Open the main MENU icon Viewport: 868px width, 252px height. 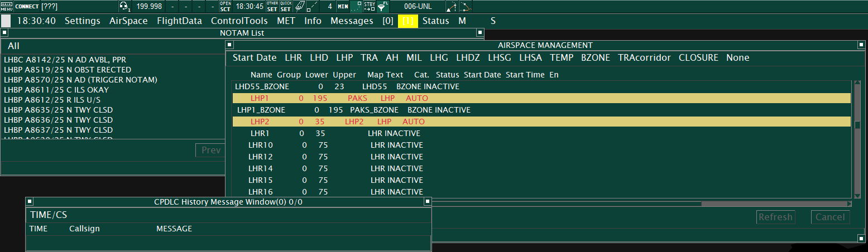(x=7, y=7)
